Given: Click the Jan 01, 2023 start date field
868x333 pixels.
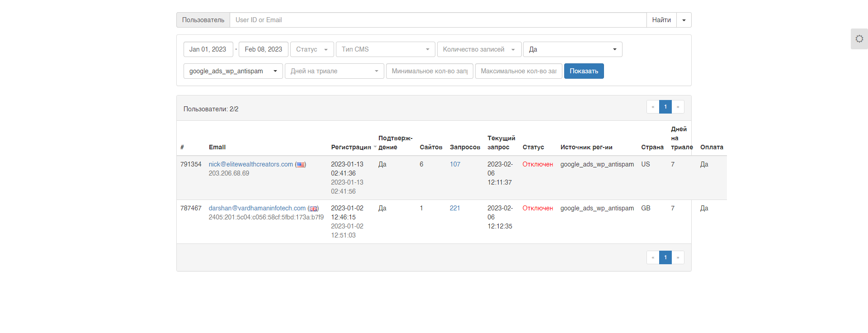Looking at the screenshot, I should coord(208,49).
